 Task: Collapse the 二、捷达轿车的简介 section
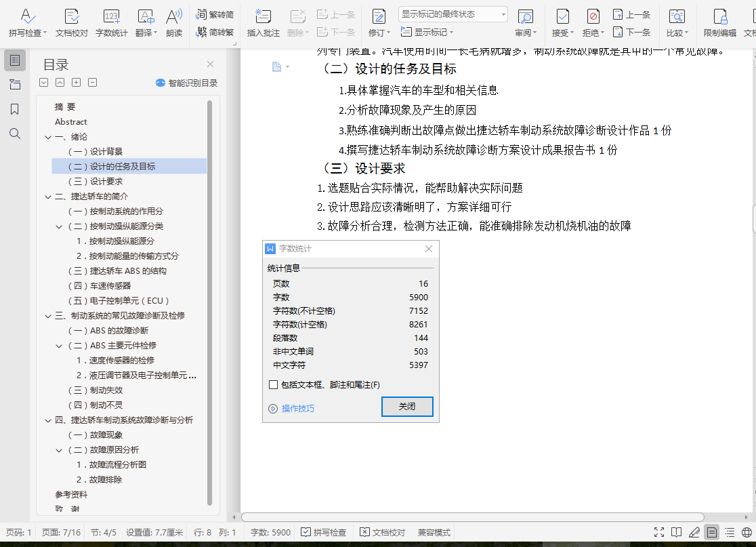[x=48, y=197]
